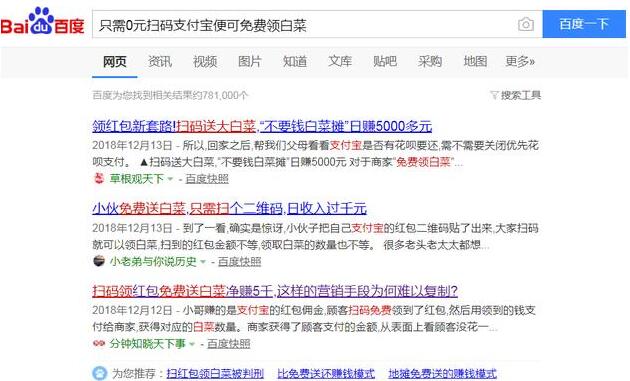The image size is (630, 381).
Task: Open suggestion 比免费送还赚钱模式
Action: pyautogui.click(x=326, y=373)
